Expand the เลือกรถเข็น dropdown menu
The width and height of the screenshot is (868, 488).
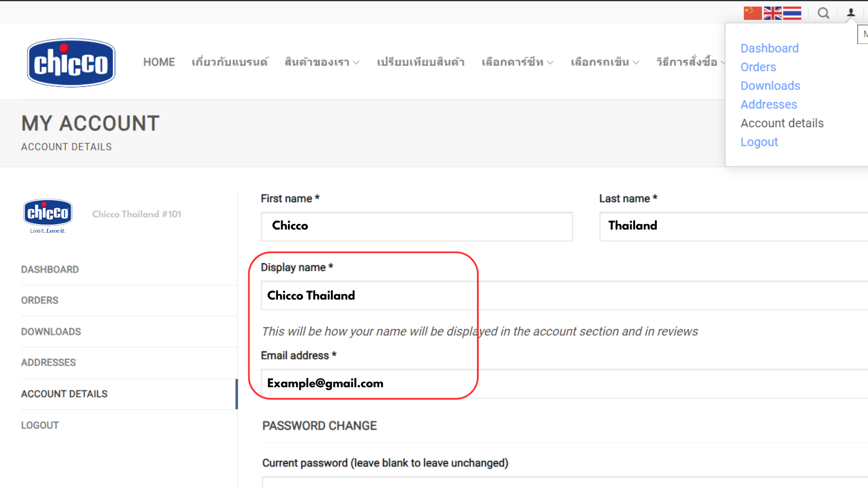tap(605, 62)
